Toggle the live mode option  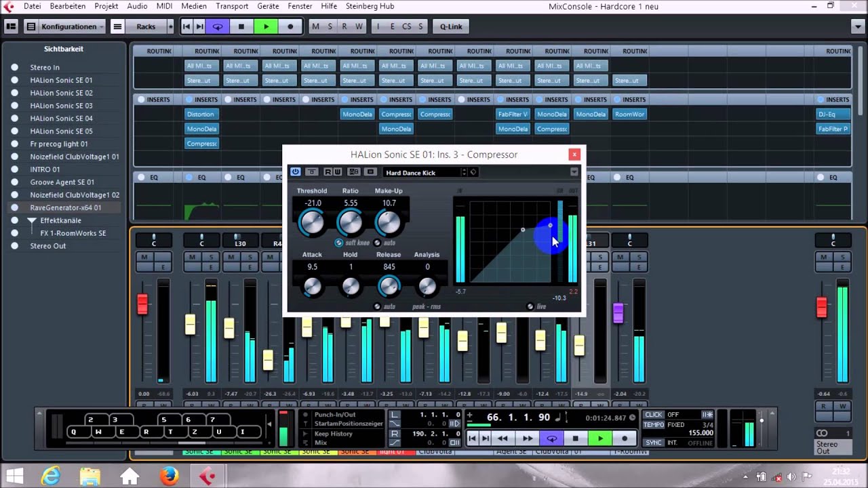(530, 306)
